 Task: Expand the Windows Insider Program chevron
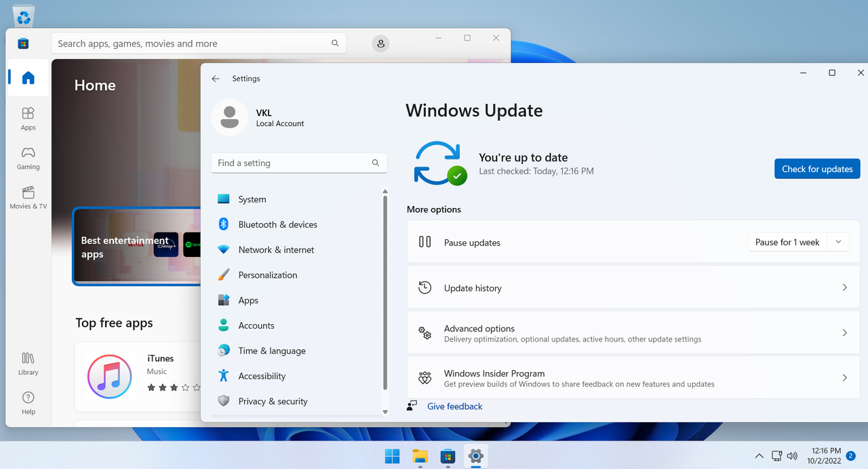[845, 378]
